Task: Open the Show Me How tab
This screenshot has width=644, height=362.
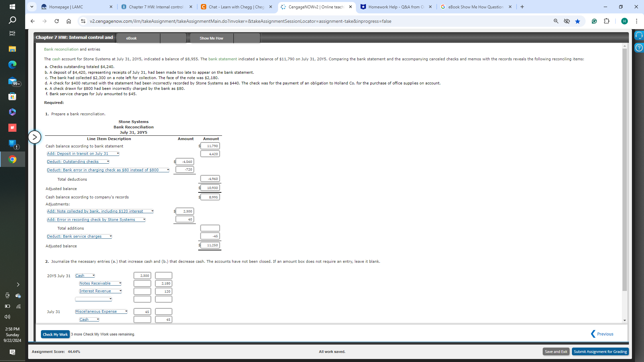Action: click(211, 38)
